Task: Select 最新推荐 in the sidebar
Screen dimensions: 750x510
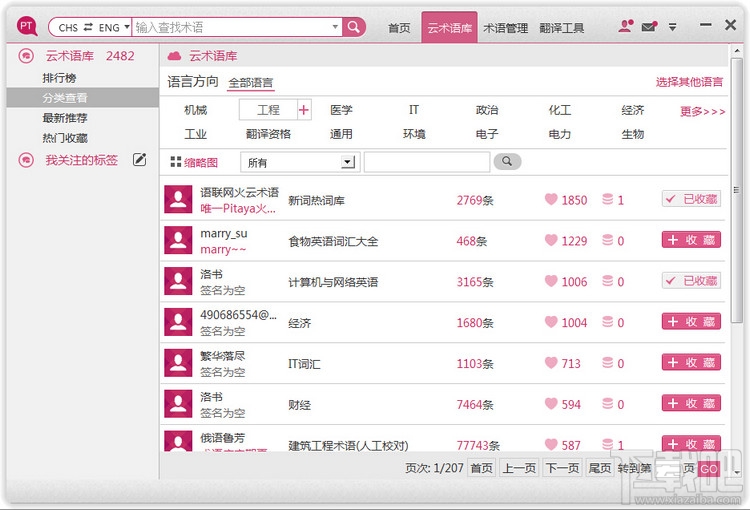Action: (x=65, y=118)
